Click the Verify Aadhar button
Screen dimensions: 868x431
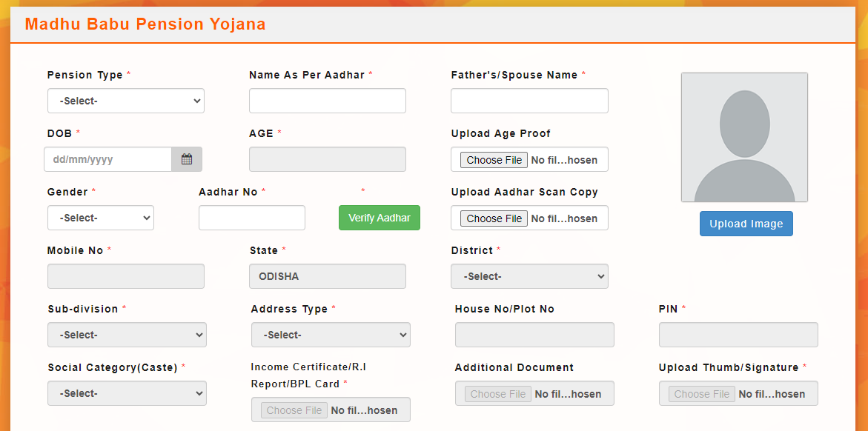tap(380, 218)
